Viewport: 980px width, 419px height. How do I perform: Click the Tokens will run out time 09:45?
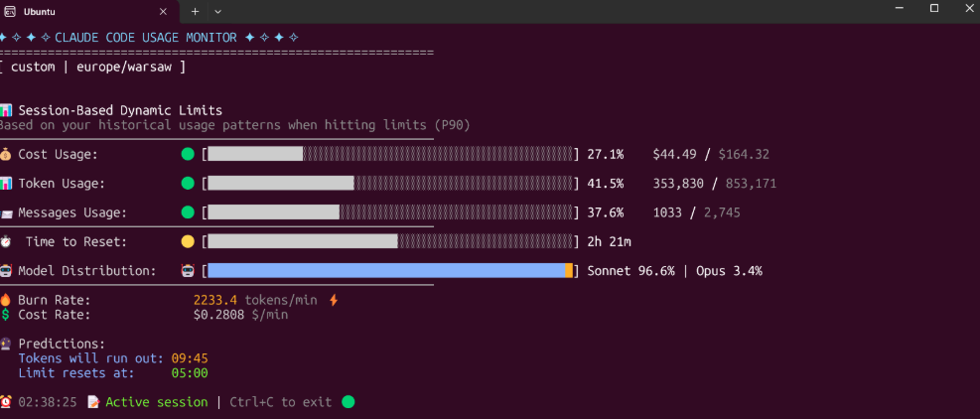(x=189, y=358)
